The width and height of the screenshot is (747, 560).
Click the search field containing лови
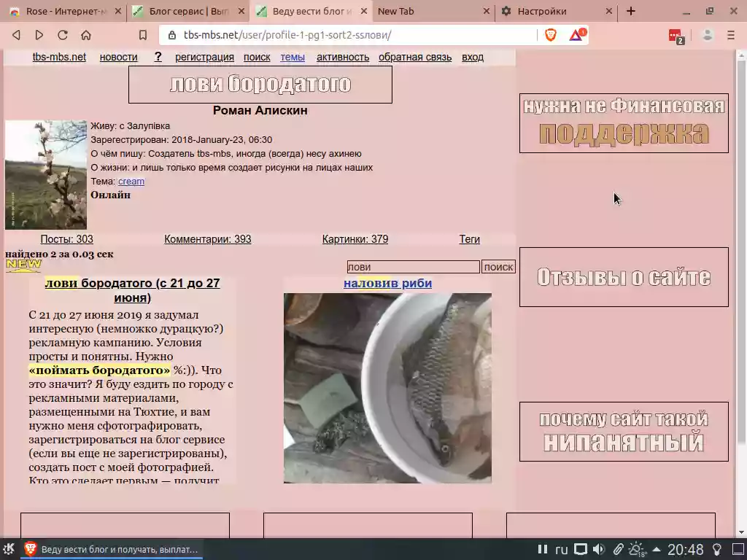(x=413, y=267)
